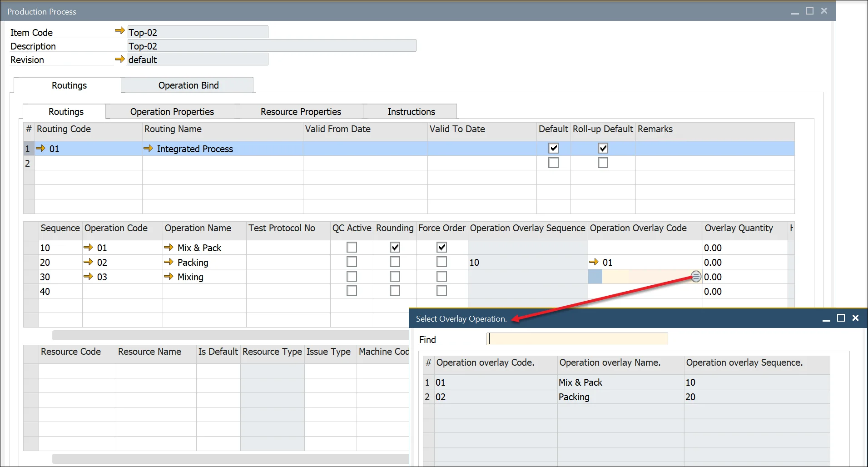This screenshot has width=868, height=467.
Task: Click the Item Code link arrow
Action: pyautogui.click(x=119, y=31)
